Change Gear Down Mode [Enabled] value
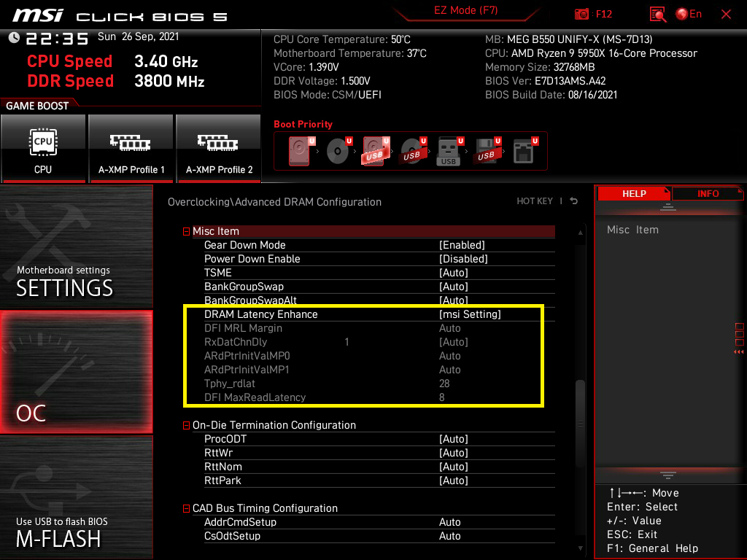The image size is (747, 560). [x=462, y=245]
